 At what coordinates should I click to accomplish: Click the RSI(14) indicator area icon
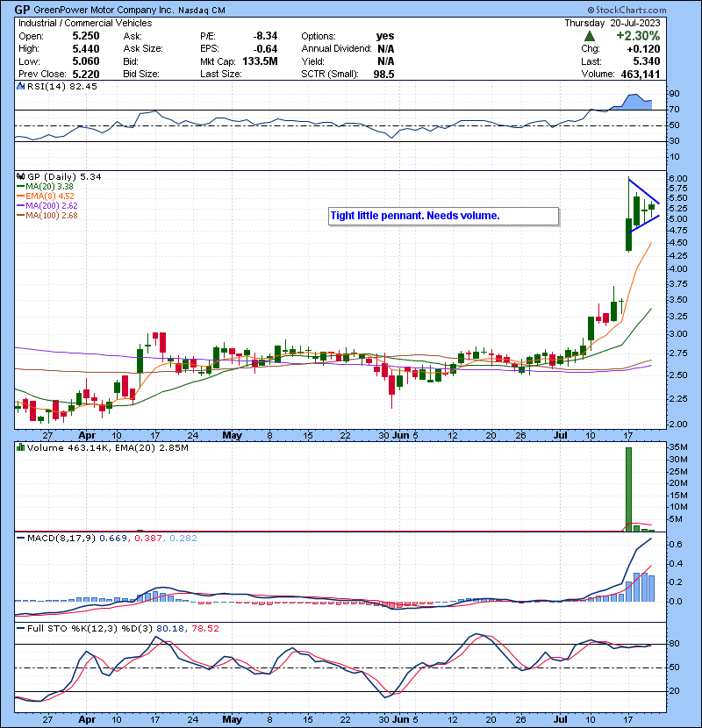coord(20,86)
